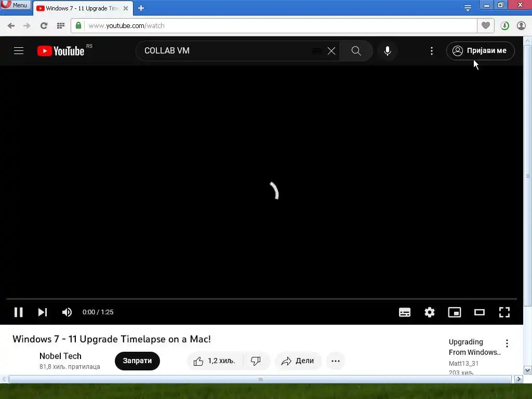Open the Opera tab menu icon
This screenshot has width=532, height=399.
468,8
